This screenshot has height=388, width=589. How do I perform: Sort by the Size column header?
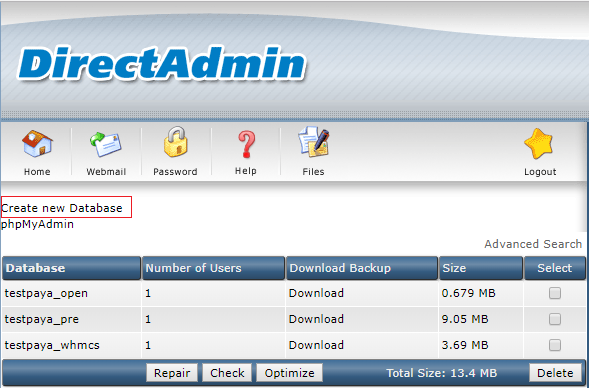point(454,268)
